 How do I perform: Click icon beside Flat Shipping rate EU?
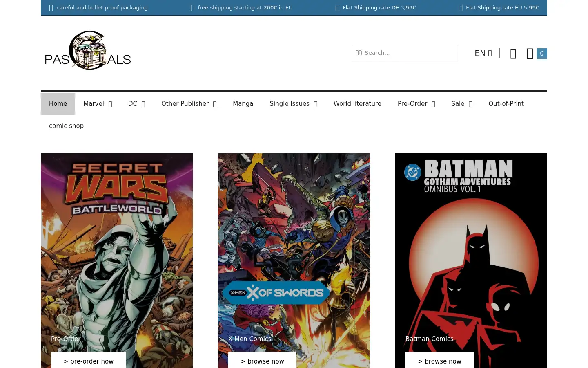tap(461, 8)
